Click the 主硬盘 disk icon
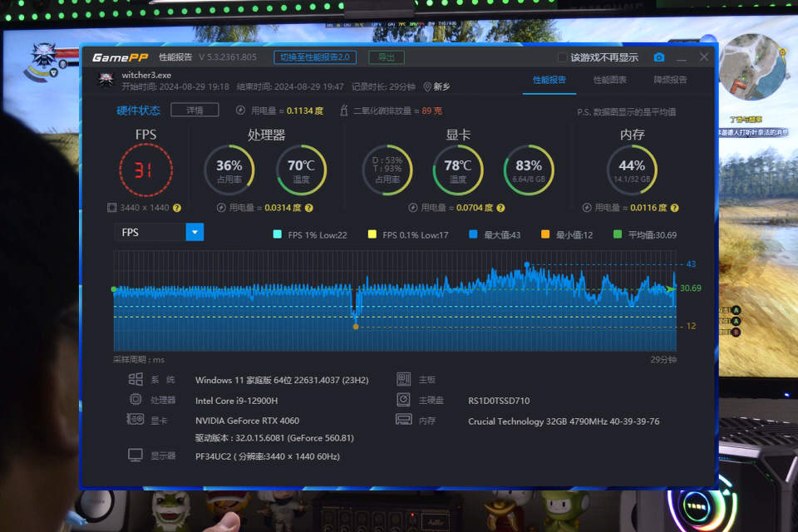The height and width of the screenshot is (532, 798). pyautogui.click(x=404, y=400)
